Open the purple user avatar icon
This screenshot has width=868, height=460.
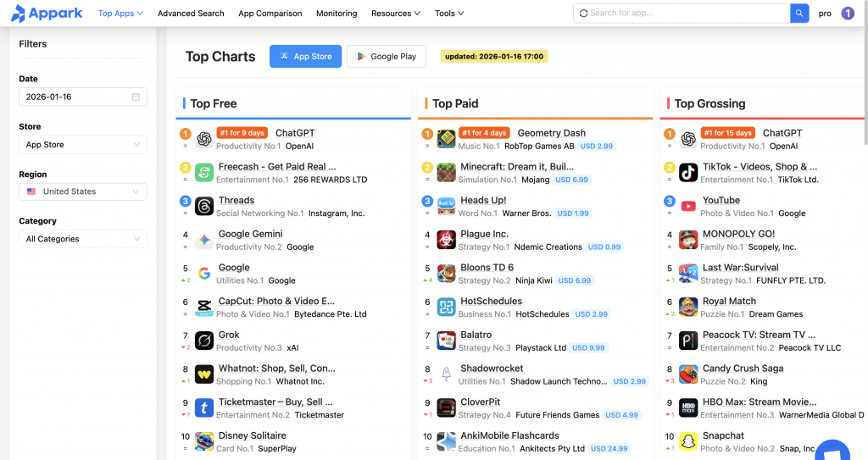coord(848,14)
